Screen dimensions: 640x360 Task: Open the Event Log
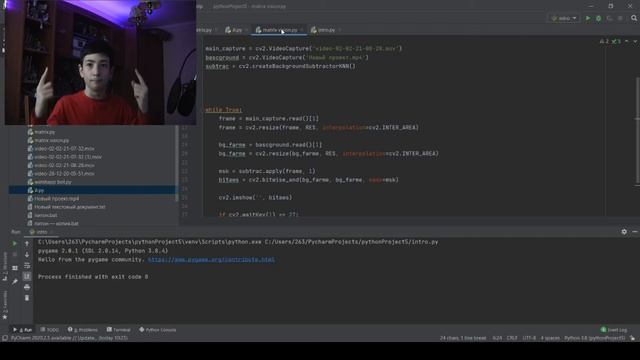point(614,330)
